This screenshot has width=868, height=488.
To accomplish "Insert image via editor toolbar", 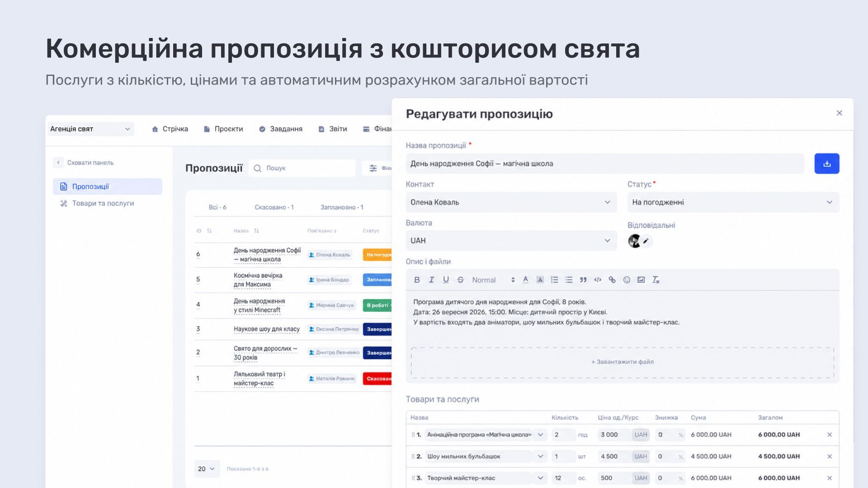I will 641,280.
